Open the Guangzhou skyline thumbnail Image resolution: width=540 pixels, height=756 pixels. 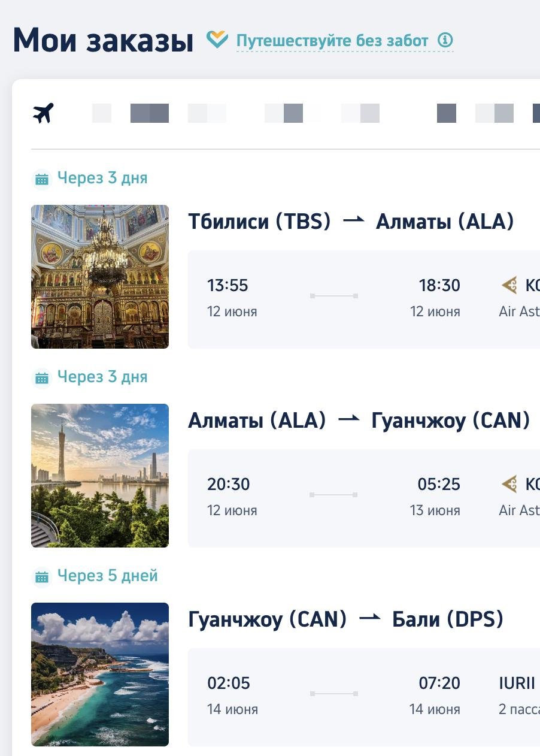tap(100, 476)
